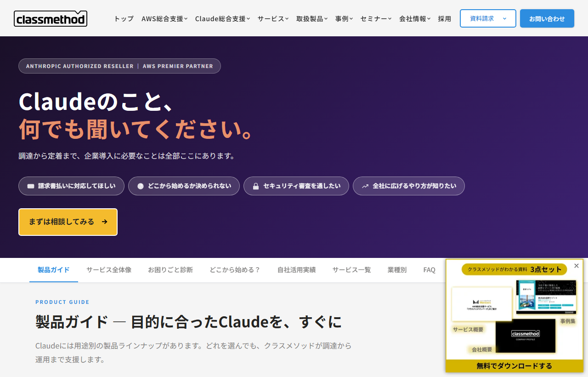Expand the 会社情報 menu
This screenshot has width=588, height=377.
coord(415,19)
